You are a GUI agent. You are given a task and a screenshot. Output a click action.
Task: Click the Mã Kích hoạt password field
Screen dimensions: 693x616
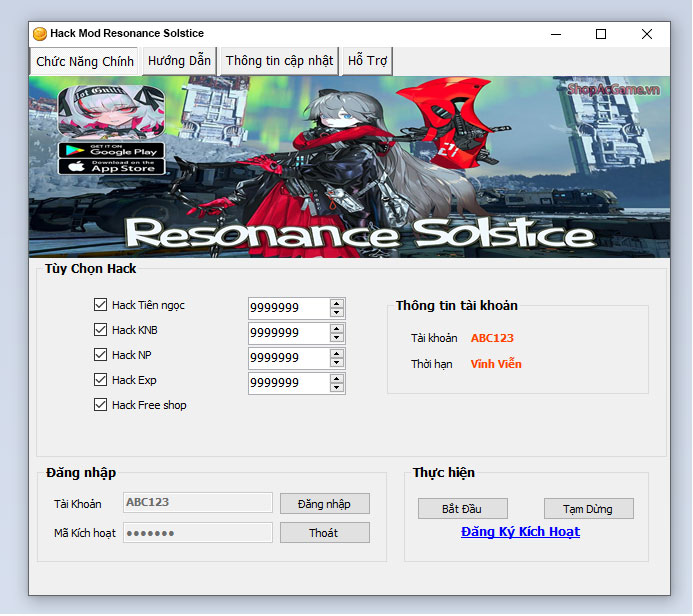tap(197, 533)
